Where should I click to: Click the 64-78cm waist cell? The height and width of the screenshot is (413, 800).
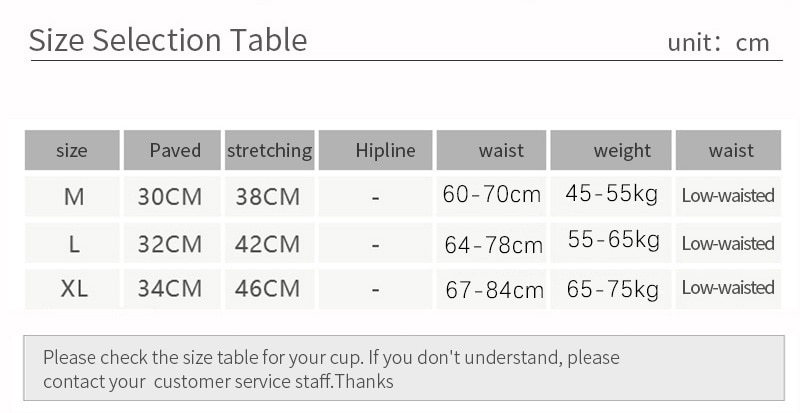click(491, 244)
